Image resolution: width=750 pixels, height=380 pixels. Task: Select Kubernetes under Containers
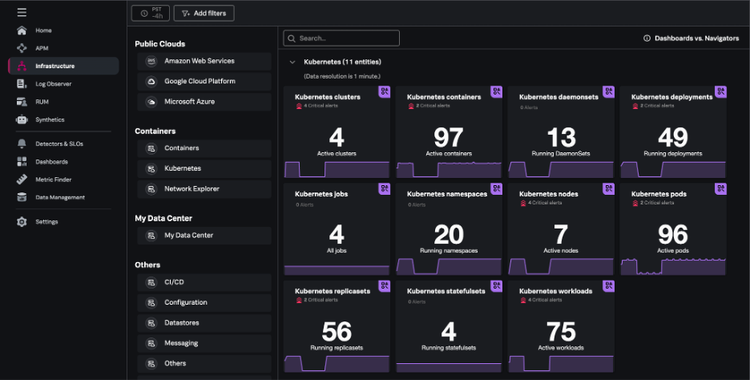[x=204, y=168]
